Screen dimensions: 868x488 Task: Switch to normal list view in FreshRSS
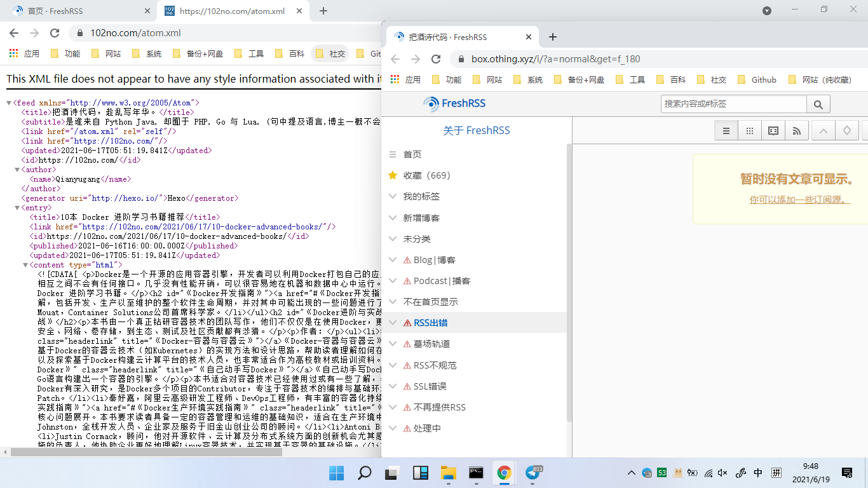pos(726,130)
